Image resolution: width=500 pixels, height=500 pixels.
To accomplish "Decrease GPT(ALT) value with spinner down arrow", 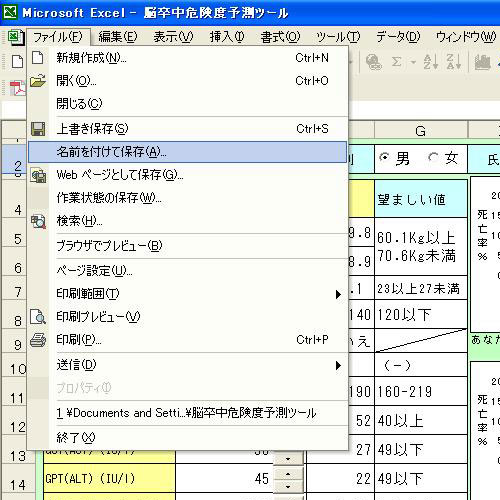I will coord(288,487).
